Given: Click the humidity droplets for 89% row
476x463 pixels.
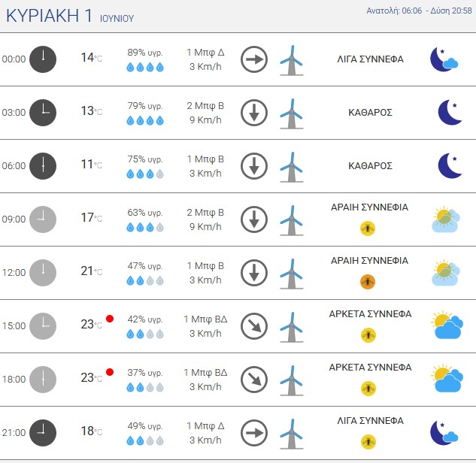Looking at the screenshot, I should pos(145,67).
